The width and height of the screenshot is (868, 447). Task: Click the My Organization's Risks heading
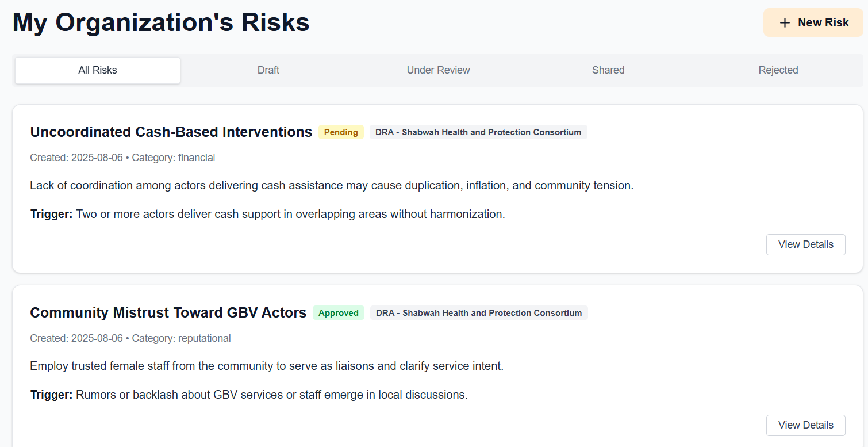[x=161, y=23]
